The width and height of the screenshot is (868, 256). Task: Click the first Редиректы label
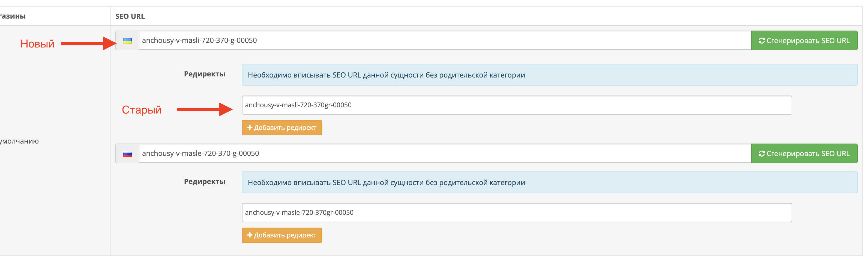(205, 74)
